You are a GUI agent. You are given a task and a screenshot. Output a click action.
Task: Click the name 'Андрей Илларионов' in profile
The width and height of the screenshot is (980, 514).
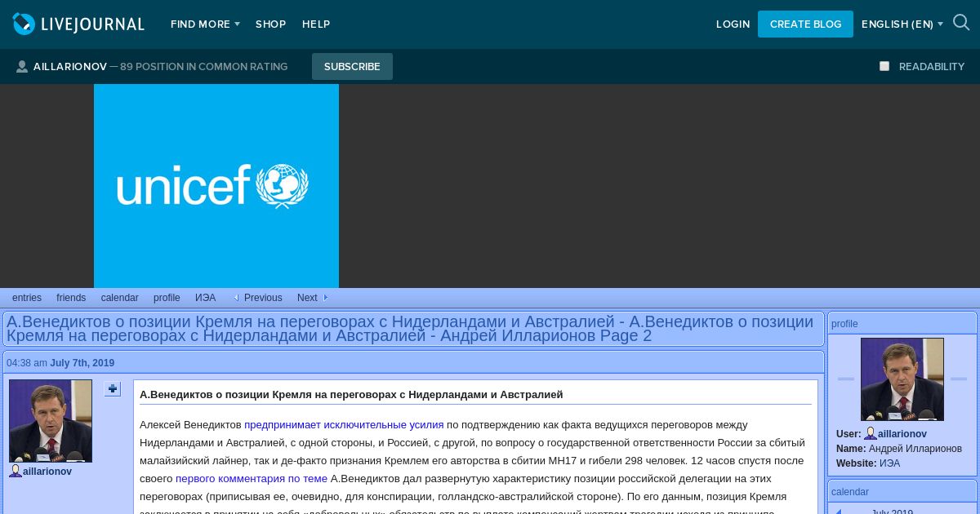pos(915,449)
